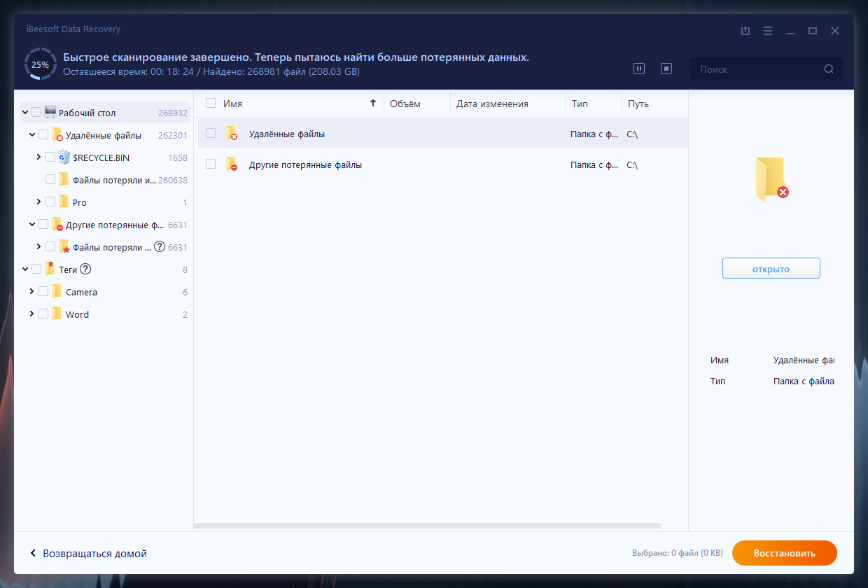Sort by Путь column header
The height and width of the screenshot is (588, 868).
638,104
